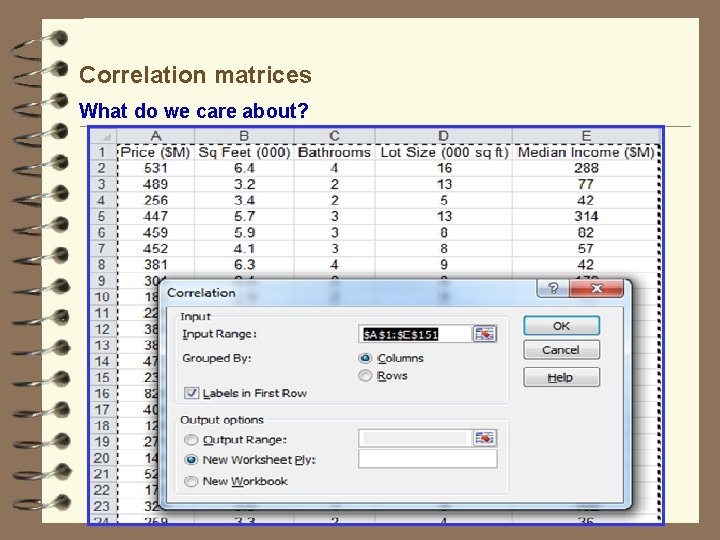Image resolution: width=720 pixels, height=540 pixels.
Task: Click the cell with value 16
Action: tap(444, 168)
